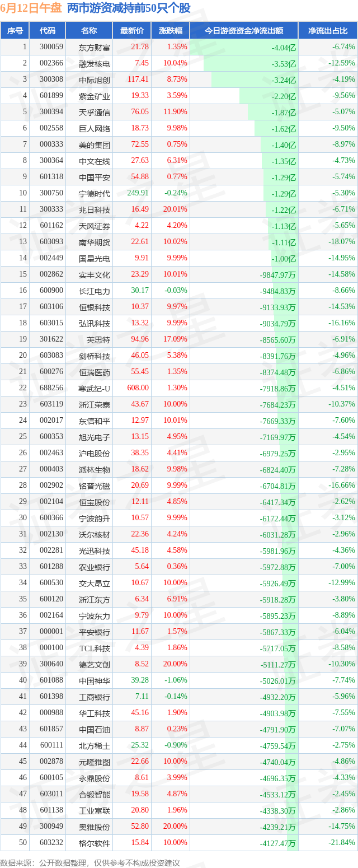This screenshot has height=868, width=358.
Task: Select stock name 交大昂立
Action: [x=95, y=584]
